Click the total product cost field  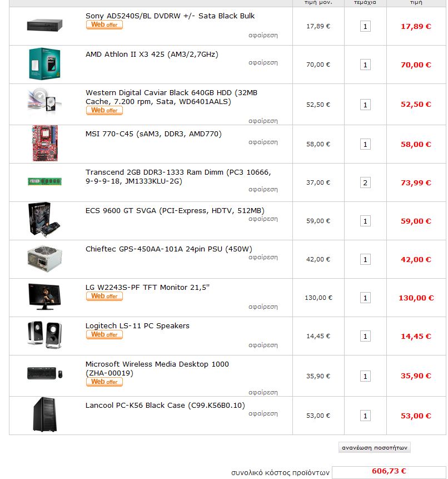(x=389, y=471)
